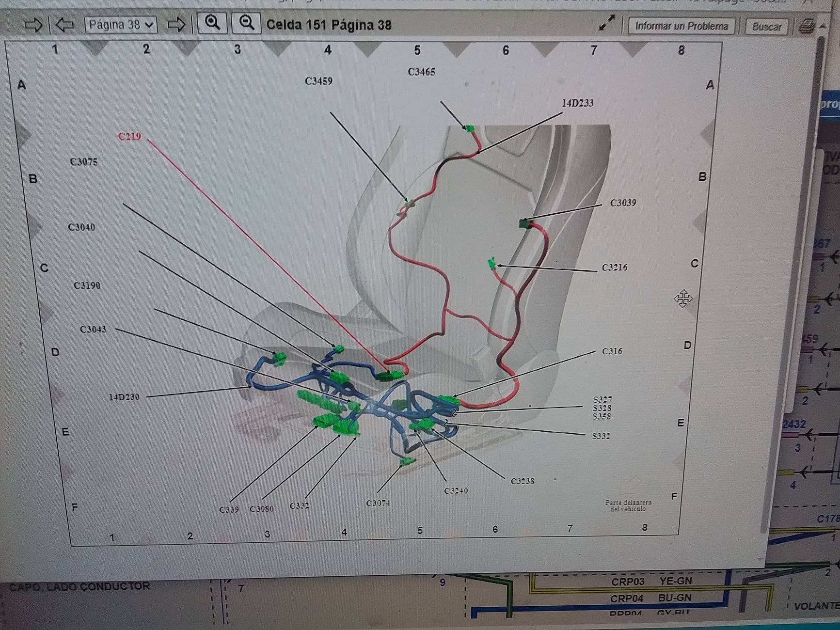Expand the diagram with the diagonal arrows icon
Image resolution: width=840 pixels, height=630 pixels.
pos(607,23)
